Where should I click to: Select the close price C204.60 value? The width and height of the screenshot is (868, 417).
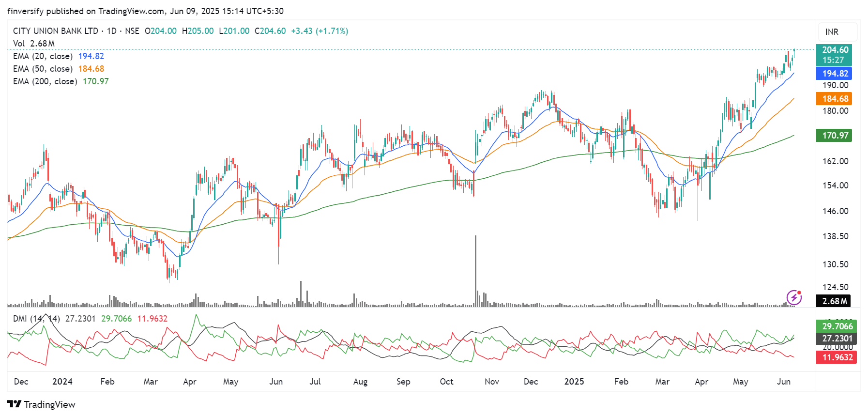(270, 31)
